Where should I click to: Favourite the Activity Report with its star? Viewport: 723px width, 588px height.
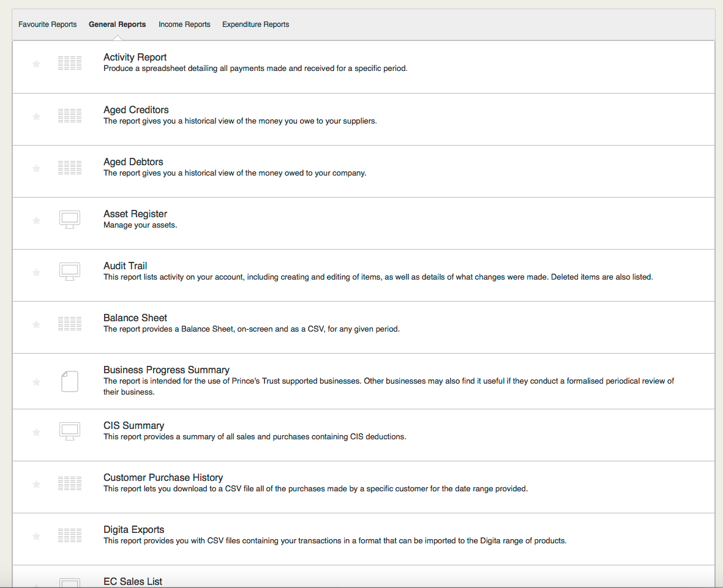pyautogui.click(x=36, y=64)
